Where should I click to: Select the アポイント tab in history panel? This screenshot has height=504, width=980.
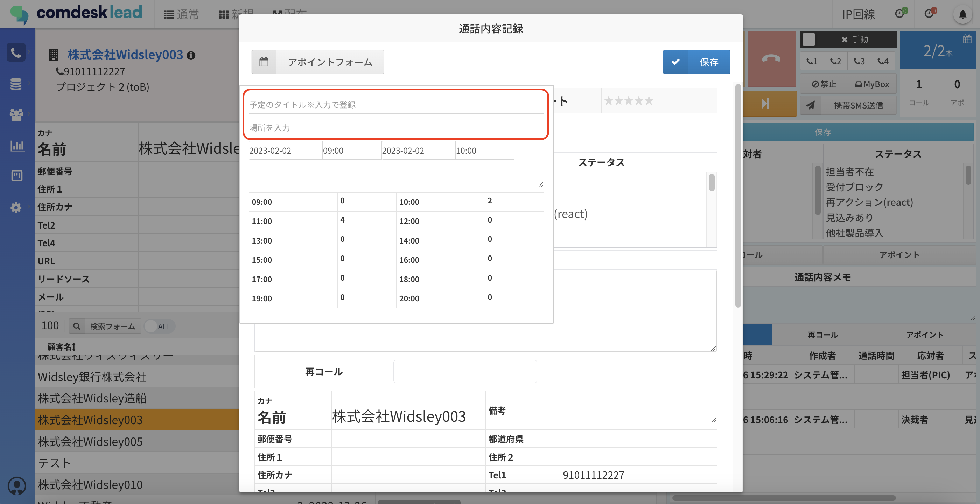click(x=924, y=335)
